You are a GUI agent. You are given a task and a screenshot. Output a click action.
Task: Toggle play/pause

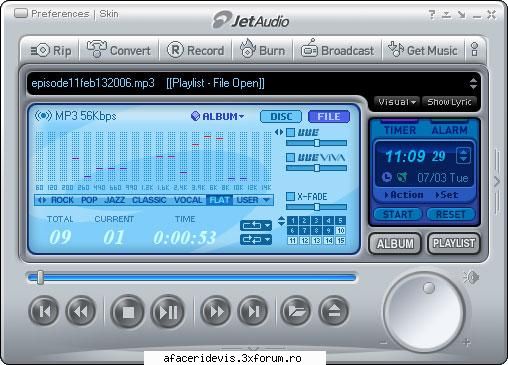click(168, 312)
